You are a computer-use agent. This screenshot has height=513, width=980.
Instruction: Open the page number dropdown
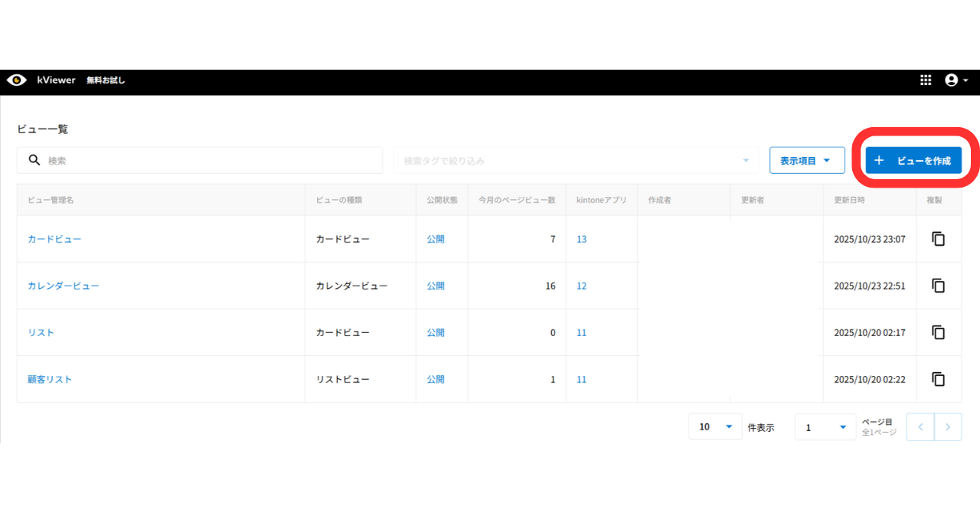tap(825, 426)
